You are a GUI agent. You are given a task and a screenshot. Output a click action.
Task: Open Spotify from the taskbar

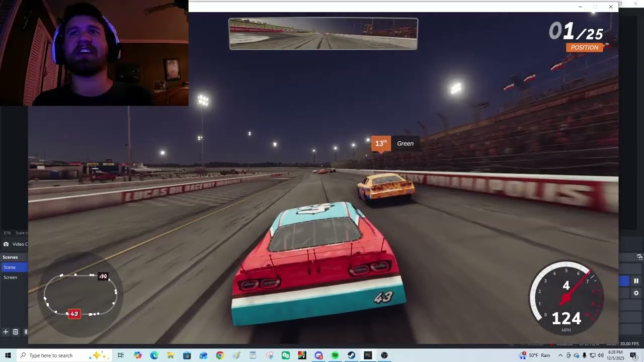tap(335, 355)
